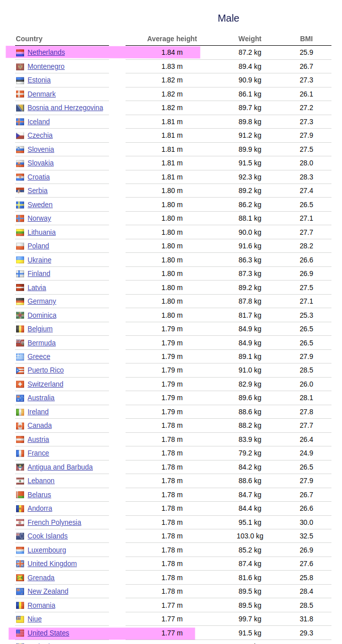Select the BMI column header
The width and height of the screenshot is (342, 644).
tap(306, 39)
